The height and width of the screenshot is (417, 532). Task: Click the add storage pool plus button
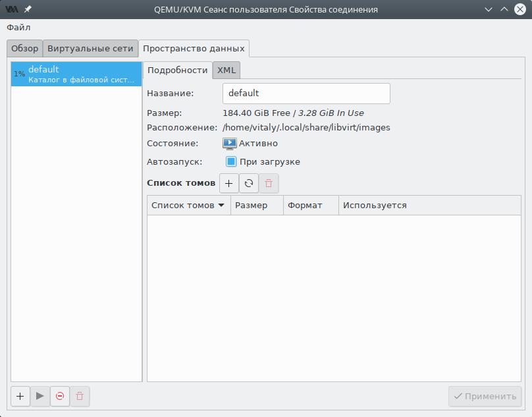20,396
